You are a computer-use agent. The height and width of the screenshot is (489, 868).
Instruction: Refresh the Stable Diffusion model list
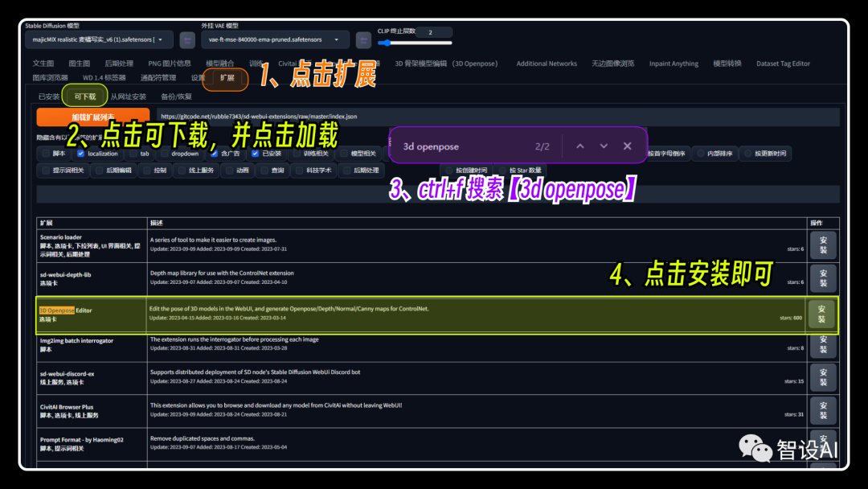pos(187,40)
